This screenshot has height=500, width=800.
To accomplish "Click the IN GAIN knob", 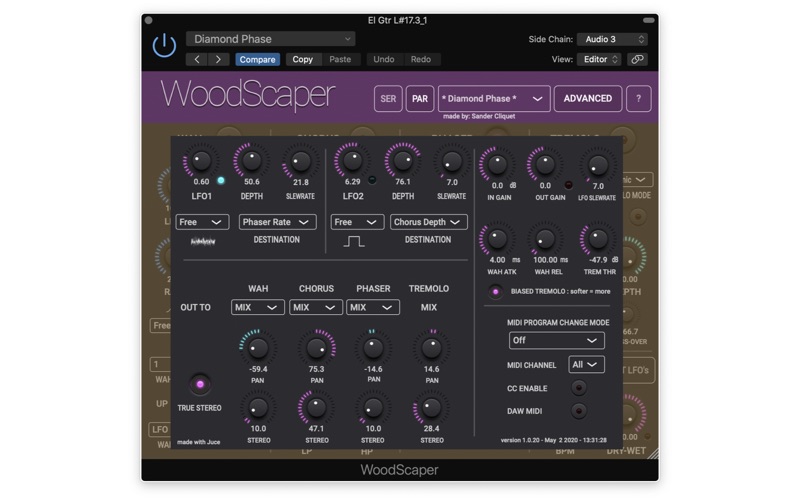I will 497,165.
